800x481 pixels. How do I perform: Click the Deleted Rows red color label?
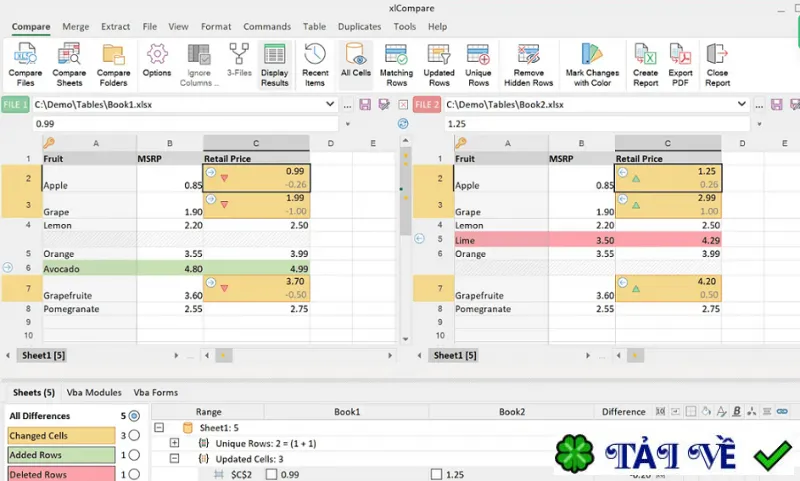pyautogui.click(x=62, y=474)
